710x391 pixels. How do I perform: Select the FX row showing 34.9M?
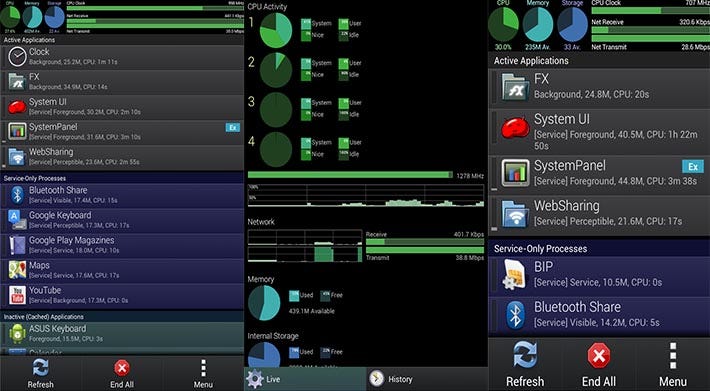pos(122,82)
